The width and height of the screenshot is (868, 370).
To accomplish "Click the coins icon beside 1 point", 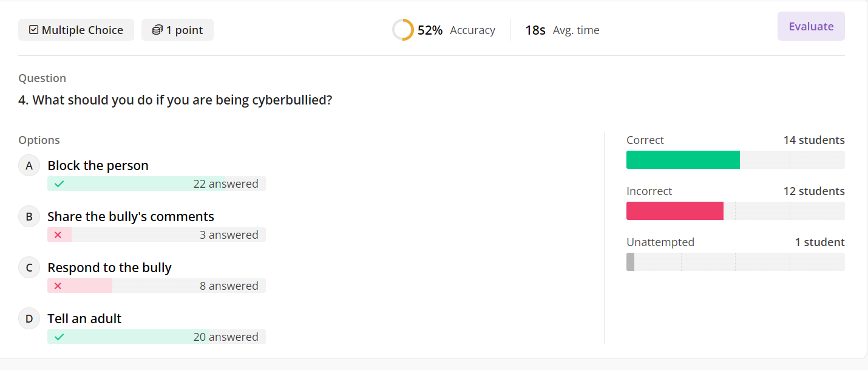I will (157, 30).
